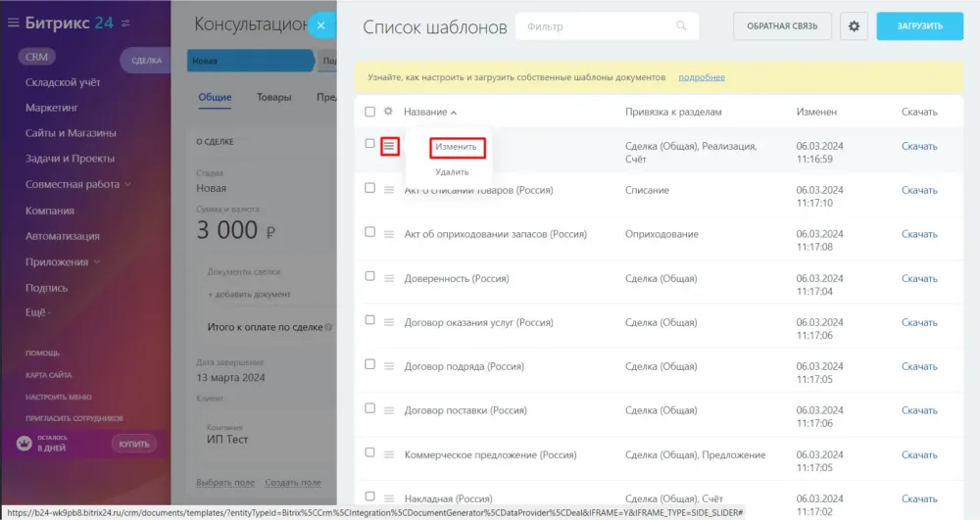This screenshot has width=980, height=520.
Task: Check Договор оказания услуг checkbox
Action: (370, 319)
